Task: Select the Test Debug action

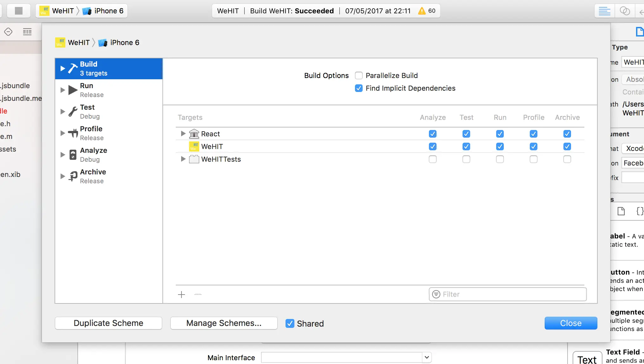Action: (109, 112)
